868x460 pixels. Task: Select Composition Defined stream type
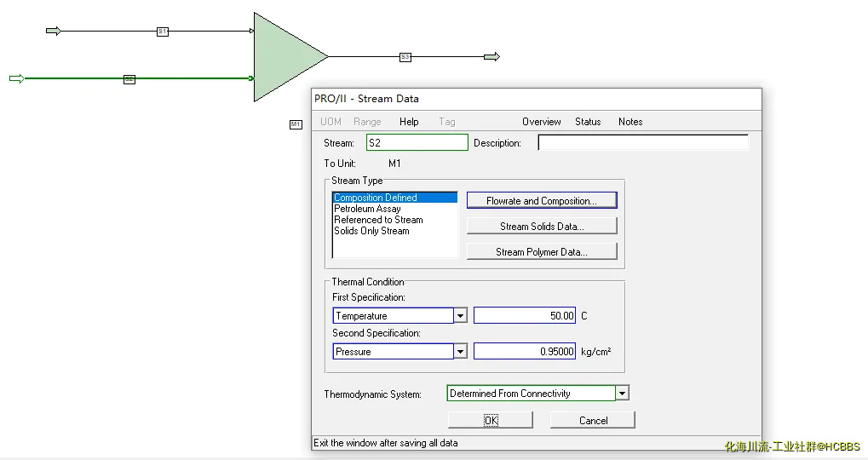394,198
